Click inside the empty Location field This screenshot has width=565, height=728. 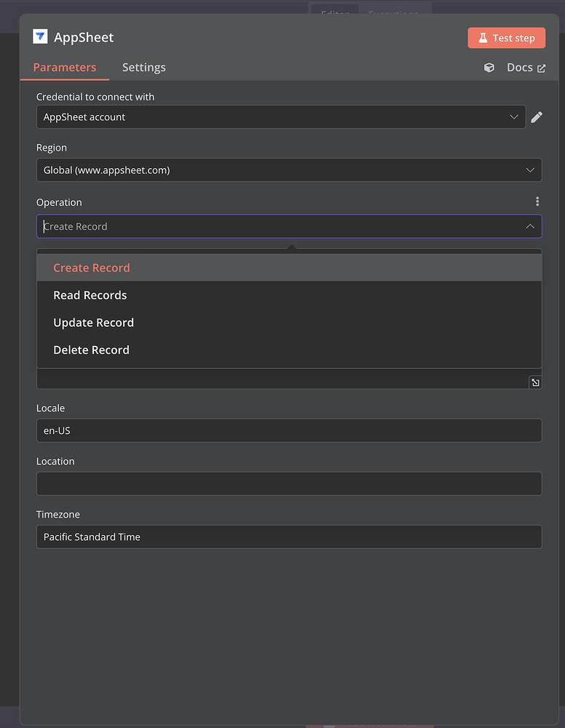coord(288,483)
